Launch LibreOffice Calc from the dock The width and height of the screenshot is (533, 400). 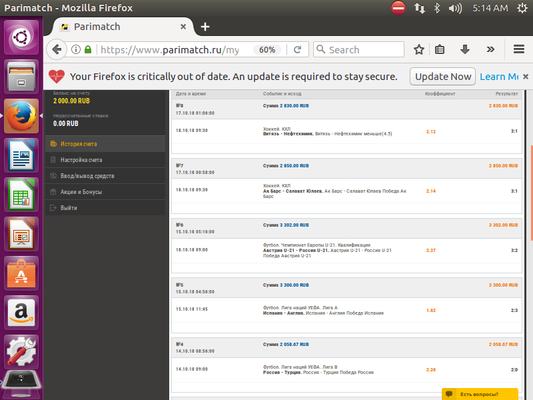[x=21, y=195]
